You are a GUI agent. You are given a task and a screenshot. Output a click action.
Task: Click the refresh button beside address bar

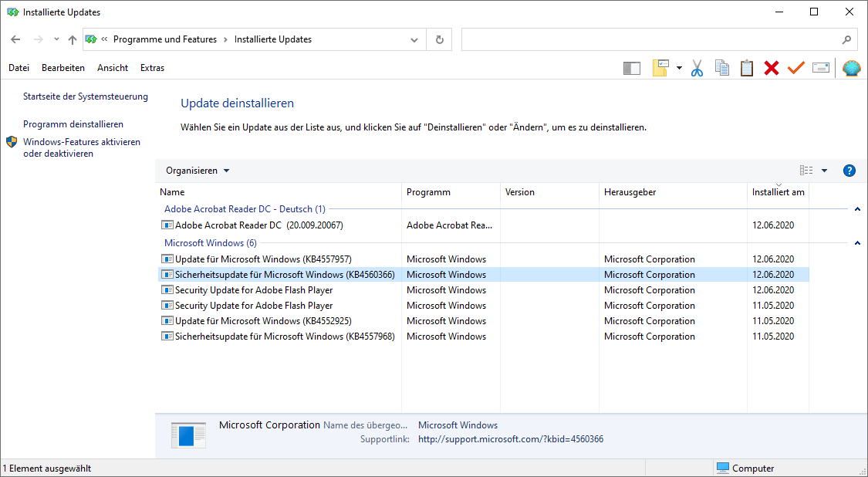click(x=440, y=39)
